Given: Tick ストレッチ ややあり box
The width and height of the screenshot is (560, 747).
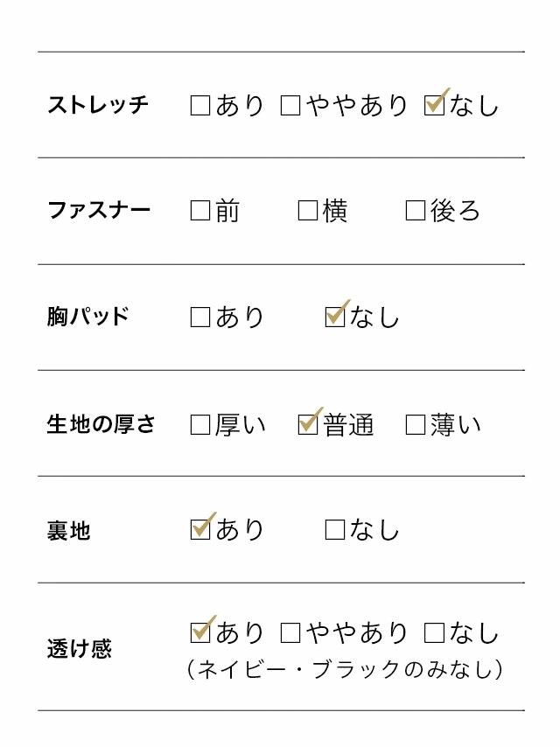Looking at the screenshot, I should click(x=290, y=105).
